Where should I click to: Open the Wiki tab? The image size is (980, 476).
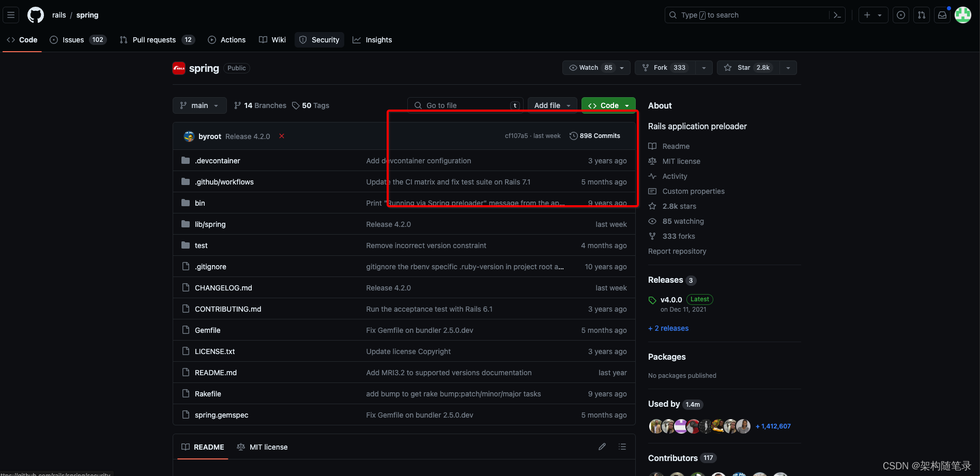pos(272,40)
